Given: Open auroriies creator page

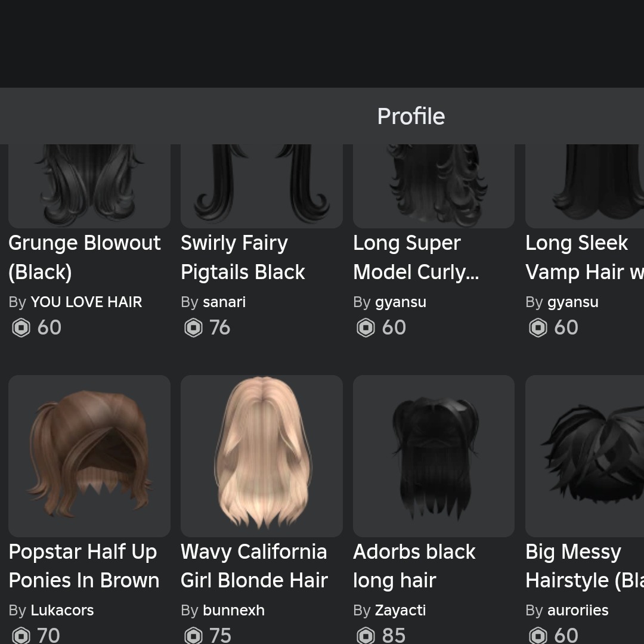Looking at the screenshot, I should [577, 611].
